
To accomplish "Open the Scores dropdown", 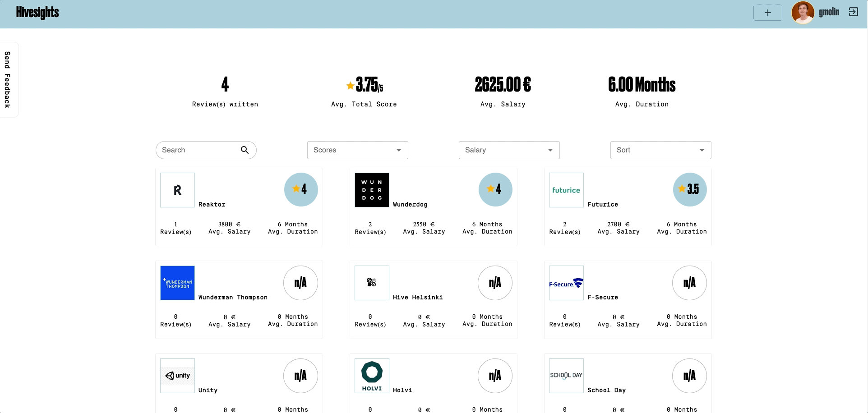I will (x=358, y=150).
